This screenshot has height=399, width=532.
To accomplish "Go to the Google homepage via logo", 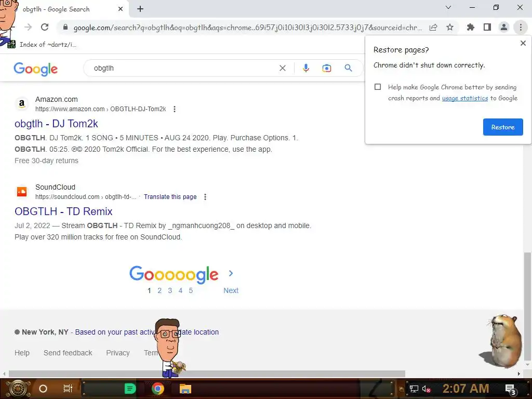I will coord(36,69).
